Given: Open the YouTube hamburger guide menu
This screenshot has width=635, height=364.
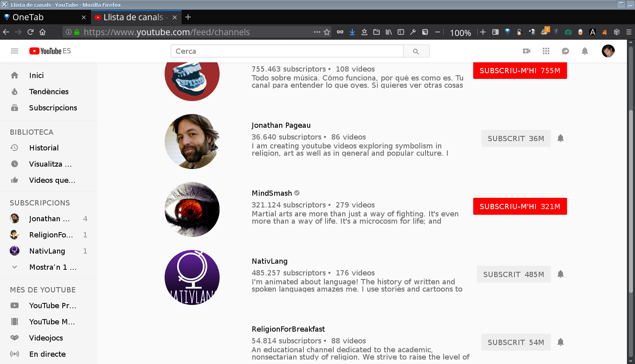Looking at the screenshot, I should [x=15, y=51].
